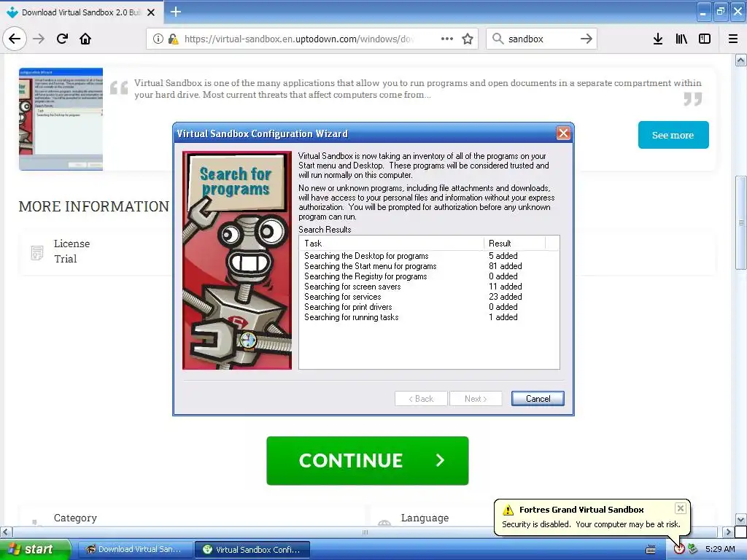Open the site information icon in address bar
Viewport: 747px width, 560px height.
pos(158,39)
